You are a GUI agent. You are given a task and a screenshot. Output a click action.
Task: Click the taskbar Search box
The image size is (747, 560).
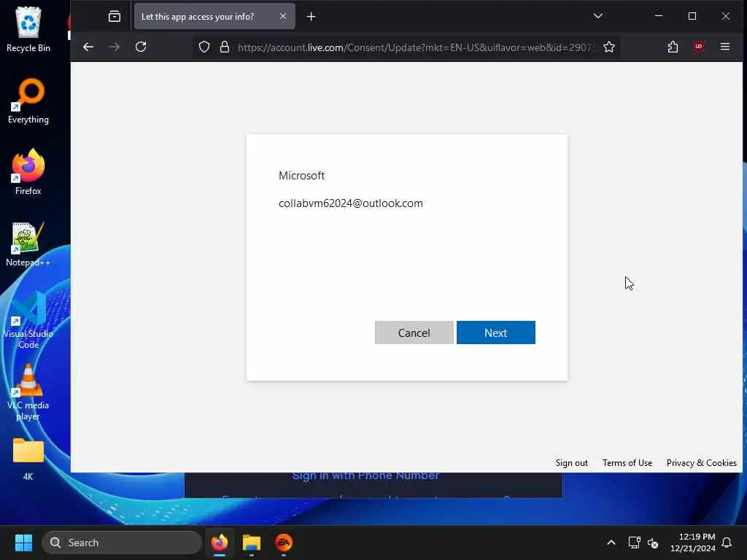coord(122,542)
